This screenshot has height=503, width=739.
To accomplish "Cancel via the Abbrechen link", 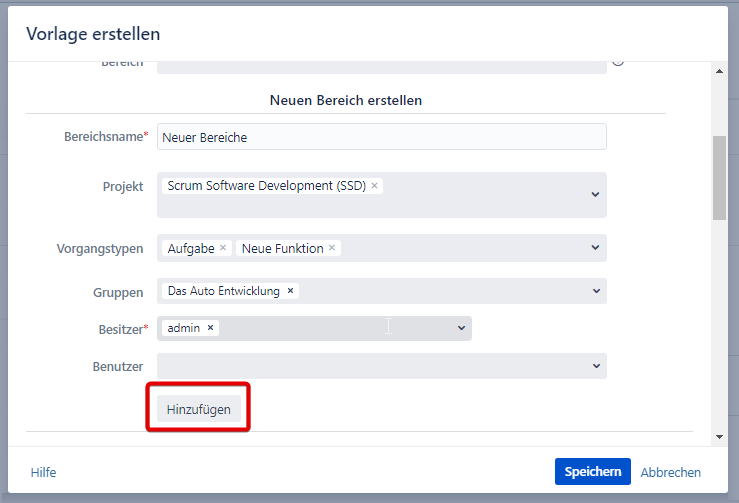I will point(670,472).
